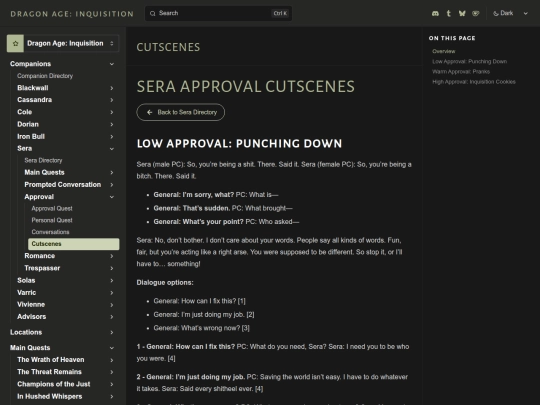Collapse the Companions section chevron
Screen dimensions: 540x405
click(112, 64)
